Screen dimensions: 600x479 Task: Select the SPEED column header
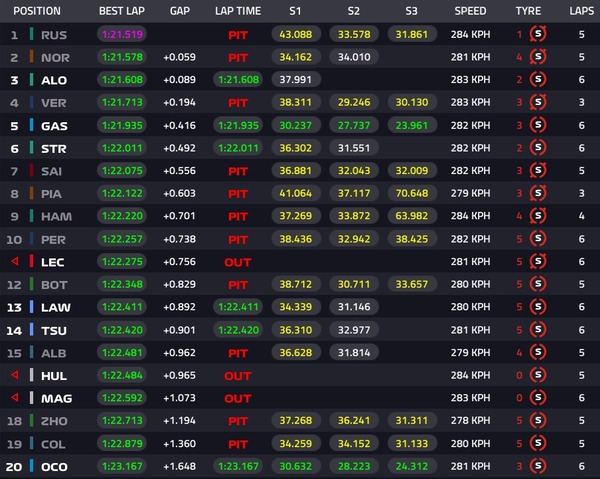coord(470,11)
